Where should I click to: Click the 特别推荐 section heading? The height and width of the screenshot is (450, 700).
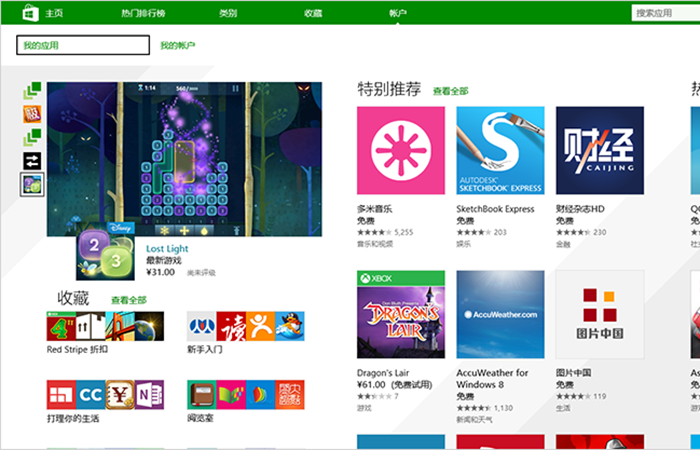click(389, 89)
